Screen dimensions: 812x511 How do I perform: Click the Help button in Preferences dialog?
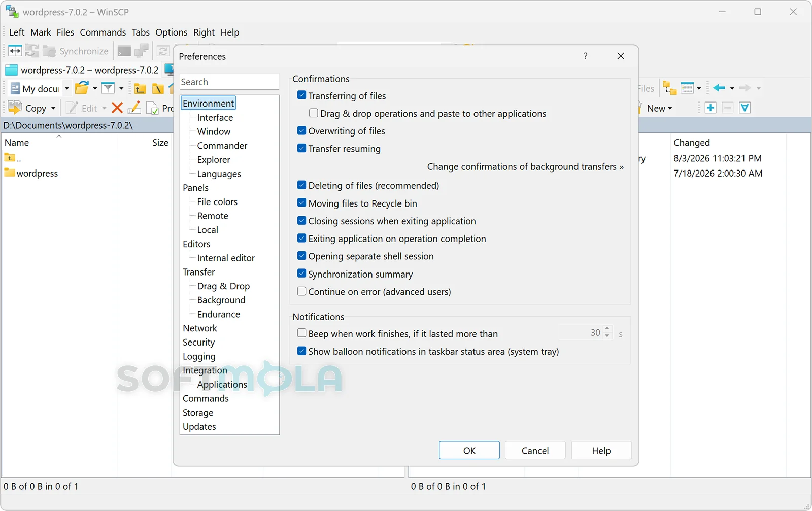click(601, 450)
